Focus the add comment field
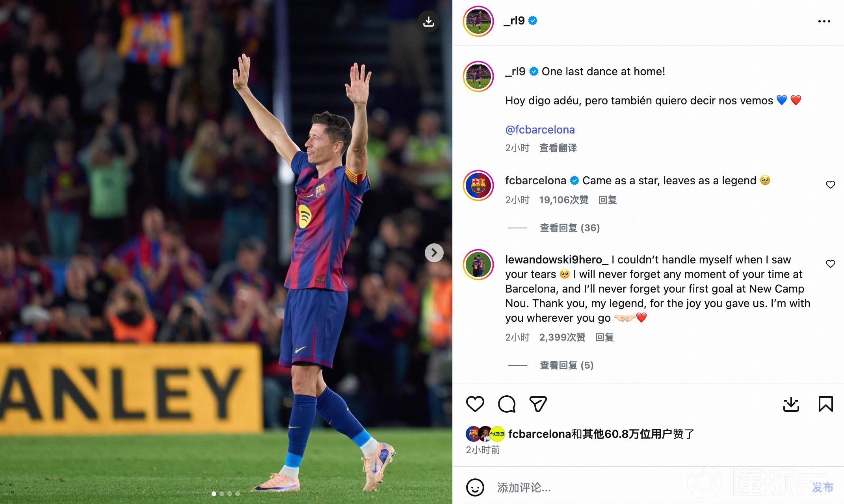The height and width of the screenshot is (504, 844). [646, 487]
